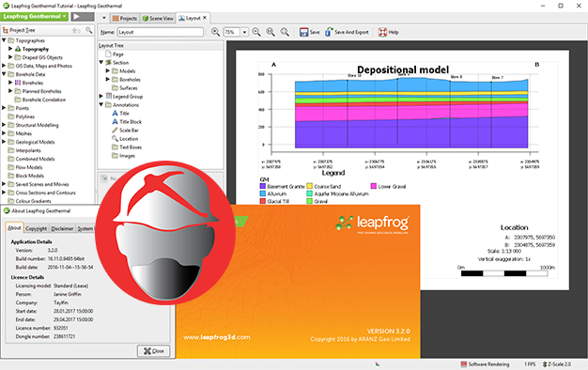
Task: Open the About tab in About dialog
Action: (x=14, y=228)
